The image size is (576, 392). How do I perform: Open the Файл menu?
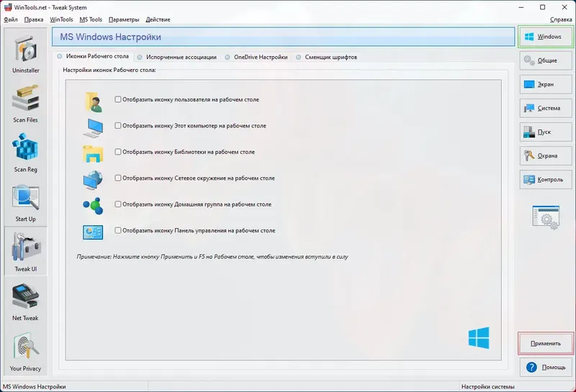[x=11, y=19]
